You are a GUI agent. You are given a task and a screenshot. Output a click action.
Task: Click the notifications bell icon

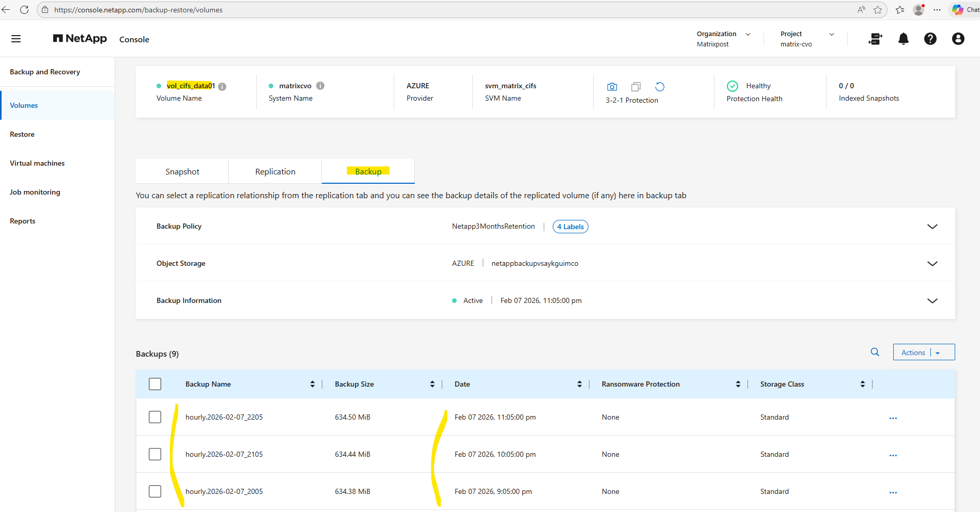pyautogui.click(x=903, y=39)
